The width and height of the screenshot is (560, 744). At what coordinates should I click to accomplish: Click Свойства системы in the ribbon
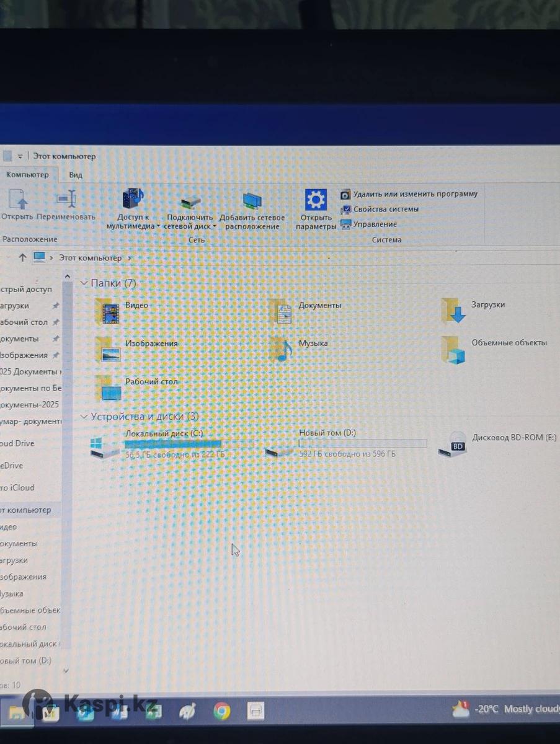(385, 210)
